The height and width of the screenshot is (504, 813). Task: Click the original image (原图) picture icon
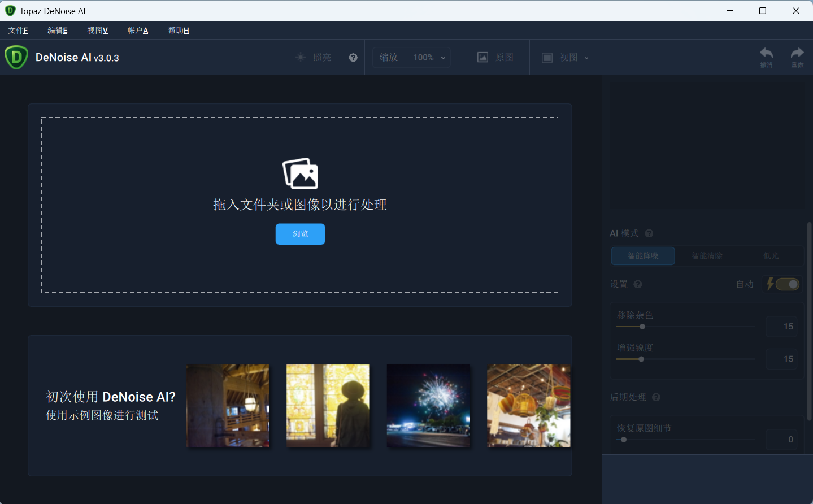tap(482, 57)
